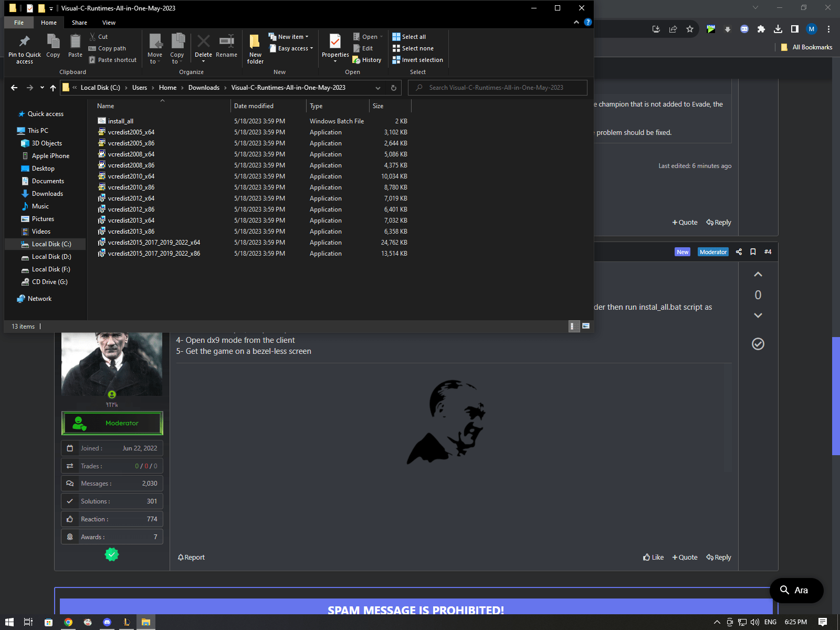Refresh the current folder view

coord(394,88)
